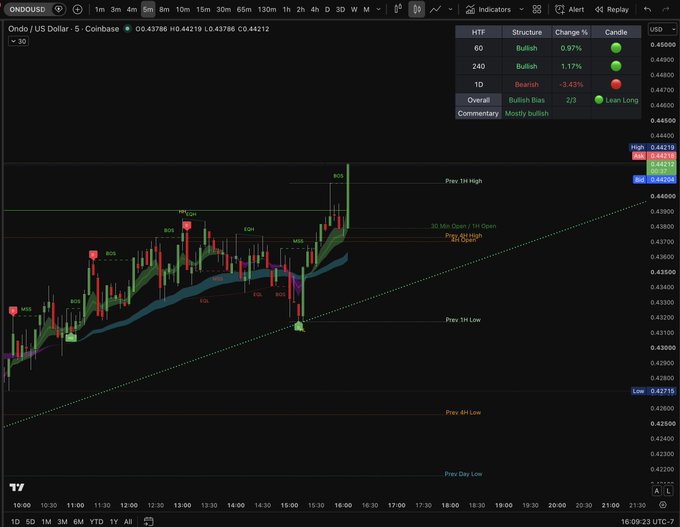680x527 pixels.
Task: Collapse the indicator legend showing 30
Action: tap(19, 41)
